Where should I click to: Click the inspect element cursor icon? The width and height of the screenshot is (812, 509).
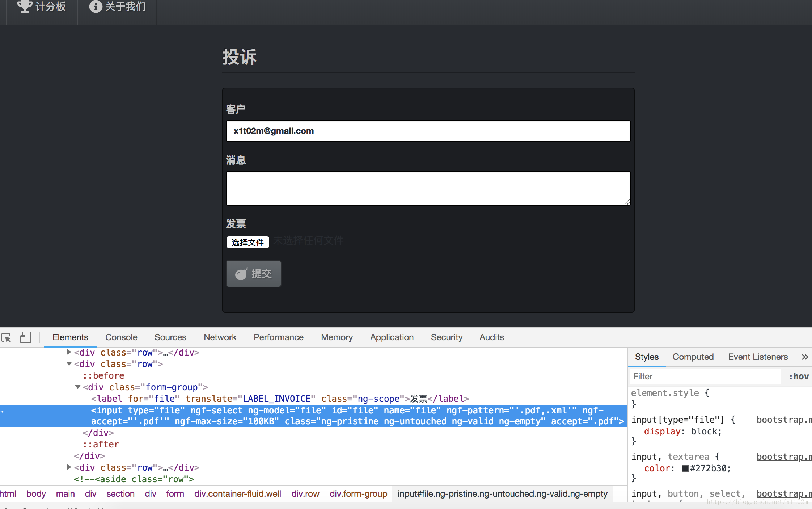click(x=8, y=337)
